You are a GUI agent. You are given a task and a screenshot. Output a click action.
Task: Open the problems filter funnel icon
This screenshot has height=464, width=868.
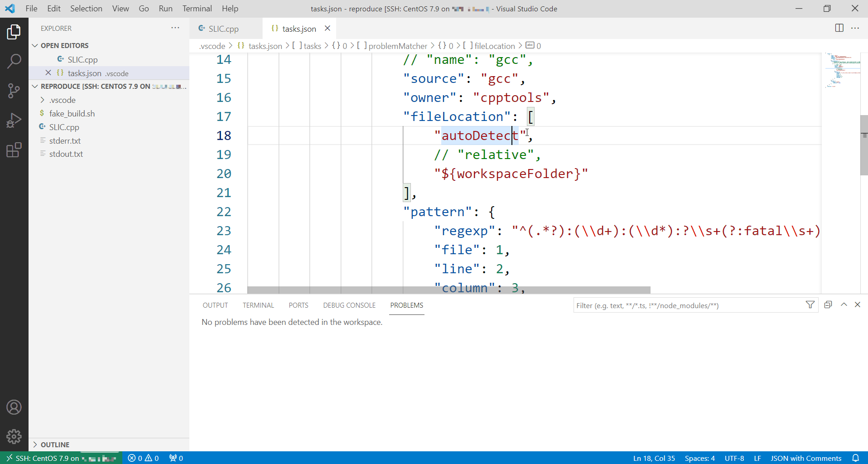pyautogui.click(x=810, y=305)
